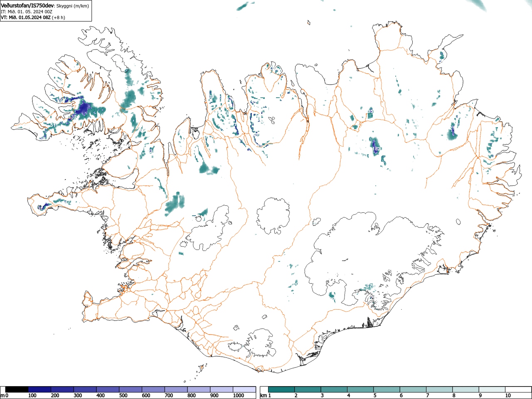Click the "800" tick label on the meter scale
532x399 pixels.
[192, 396]
